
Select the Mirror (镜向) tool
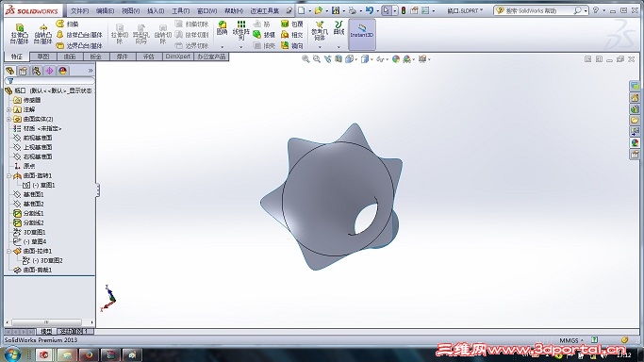coord(292,45)
